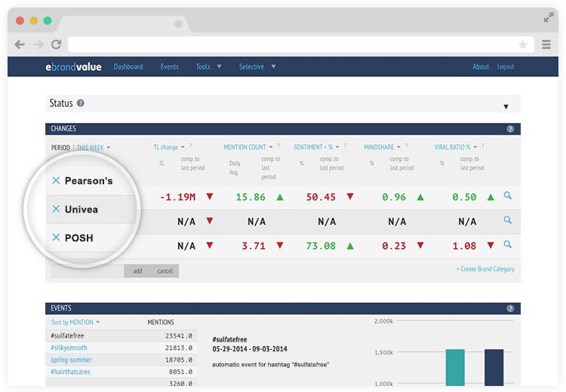The width and height of the screenshot is (566, 392).
Task: Open the VIRAL RATIO % column dropdown
Action: 456,147
